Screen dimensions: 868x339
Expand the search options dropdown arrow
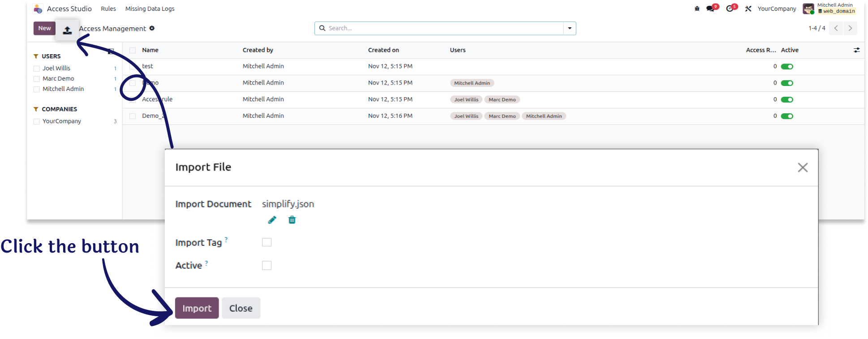coord(570,28)
